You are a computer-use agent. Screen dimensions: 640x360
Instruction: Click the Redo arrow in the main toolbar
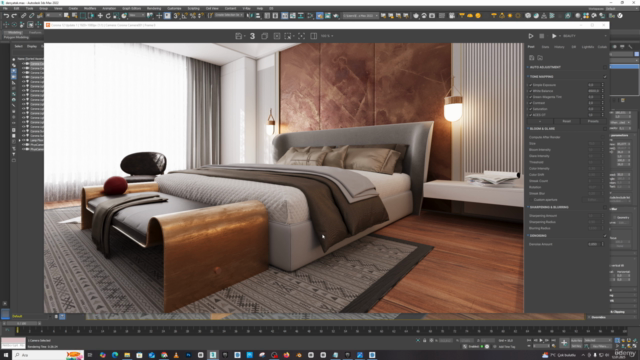pos(14,16)
